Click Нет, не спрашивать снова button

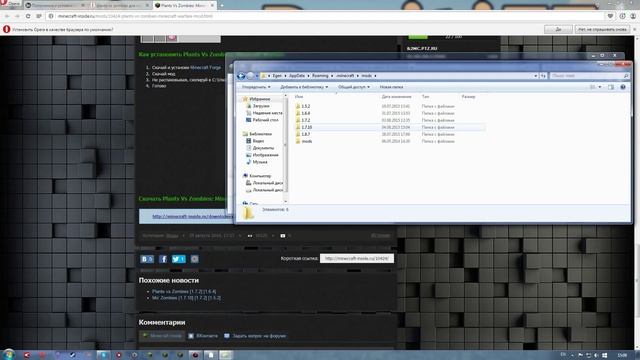click(x=602, y=29)
